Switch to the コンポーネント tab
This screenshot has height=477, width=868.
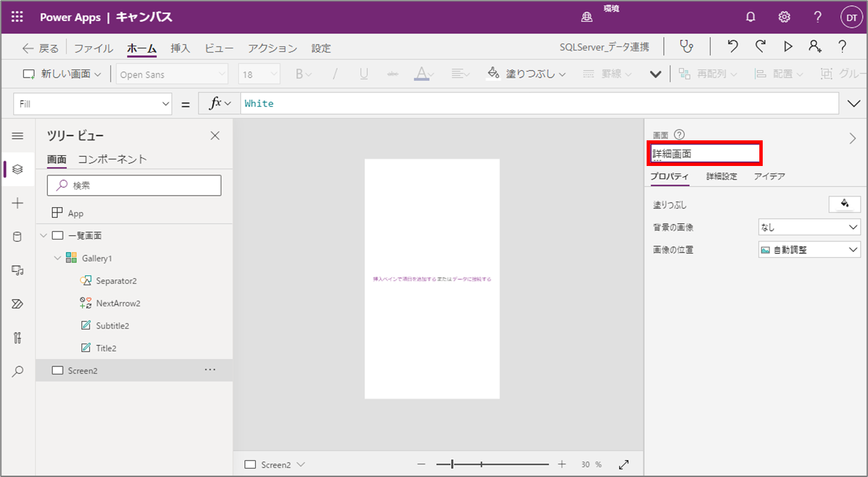(112, 159)
